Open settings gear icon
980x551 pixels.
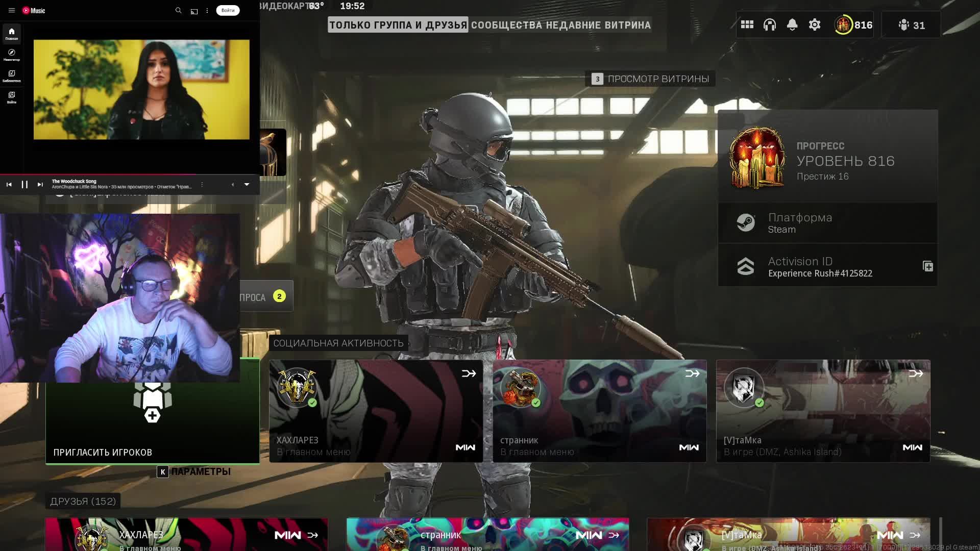pos(815,24)
